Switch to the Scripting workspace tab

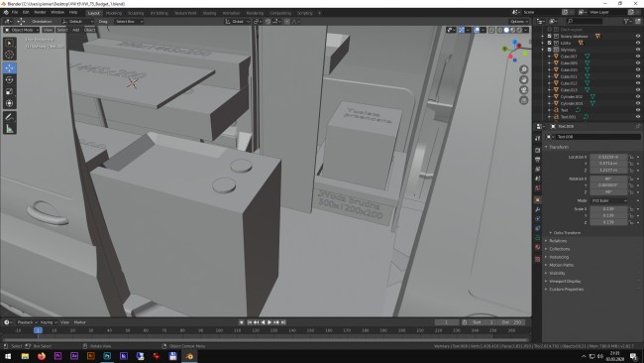tap(305, 13)
